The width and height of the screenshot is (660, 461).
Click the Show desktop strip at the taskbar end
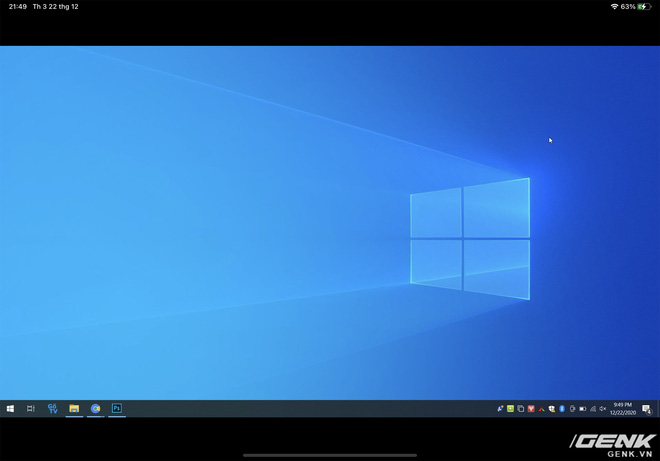[658, 408]
